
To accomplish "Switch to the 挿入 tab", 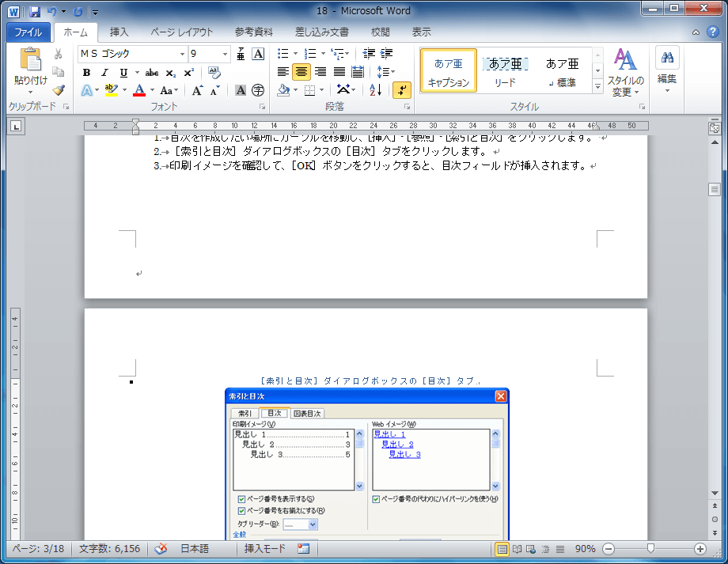I will click(x=119, y=32).
